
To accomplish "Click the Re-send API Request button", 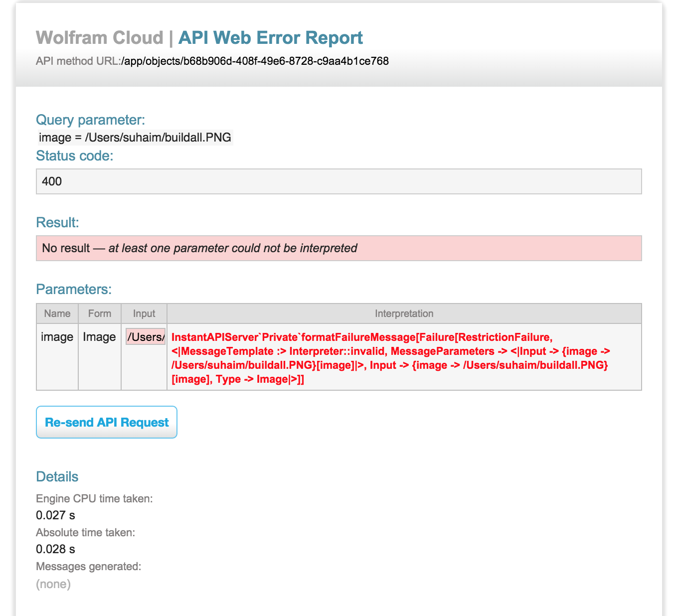I will coord(107,422).
